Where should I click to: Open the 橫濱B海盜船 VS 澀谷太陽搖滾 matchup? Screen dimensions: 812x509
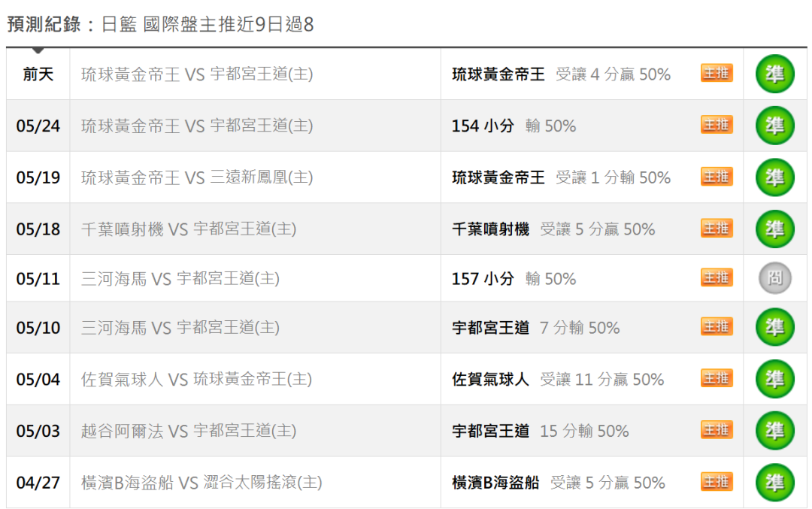(201, 483)
